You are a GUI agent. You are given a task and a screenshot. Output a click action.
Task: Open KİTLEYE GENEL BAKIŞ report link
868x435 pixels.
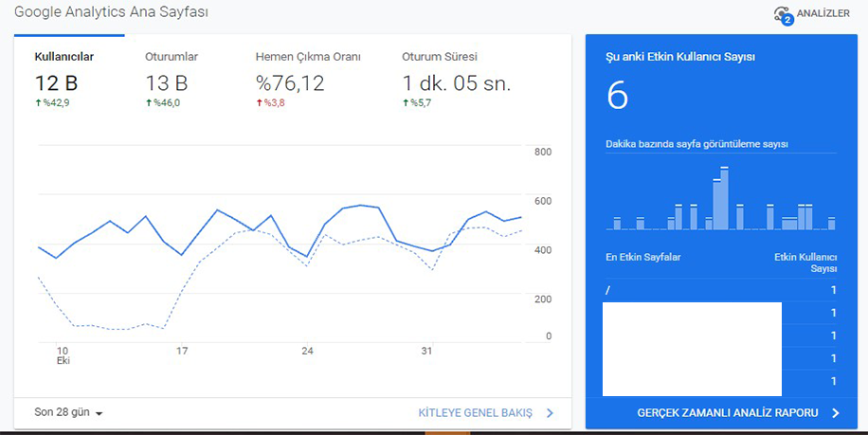click(x=476, y=413)
